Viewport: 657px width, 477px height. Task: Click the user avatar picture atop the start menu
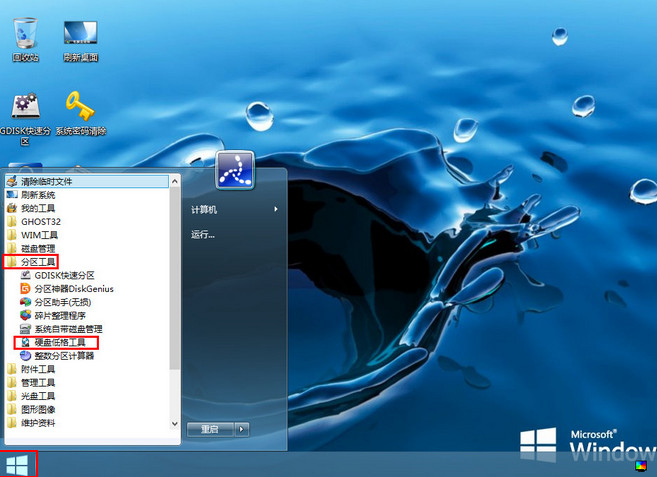pos(235,170)
